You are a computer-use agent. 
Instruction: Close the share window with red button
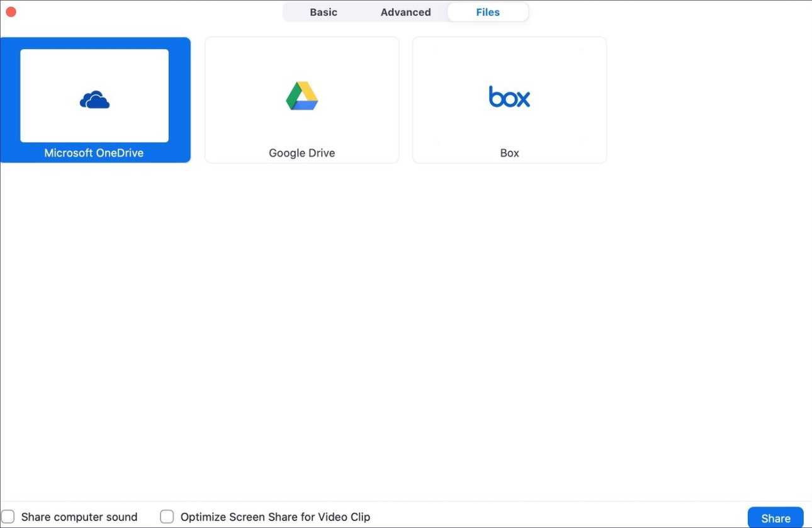[11, 12]
